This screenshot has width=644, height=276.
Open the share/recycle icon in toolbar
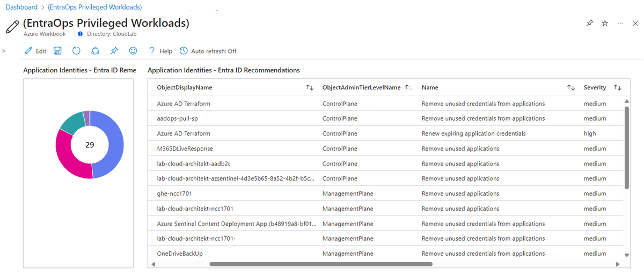[x=95, y=51]
